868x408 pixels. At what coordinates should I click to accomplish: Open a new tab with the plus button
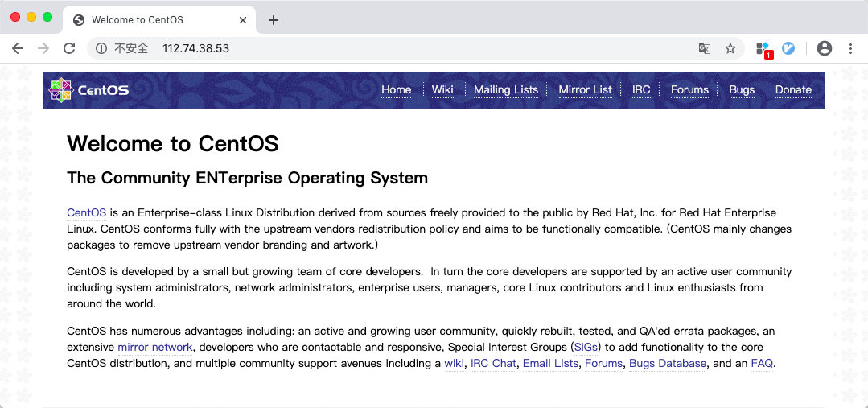[x=274, y=20]
